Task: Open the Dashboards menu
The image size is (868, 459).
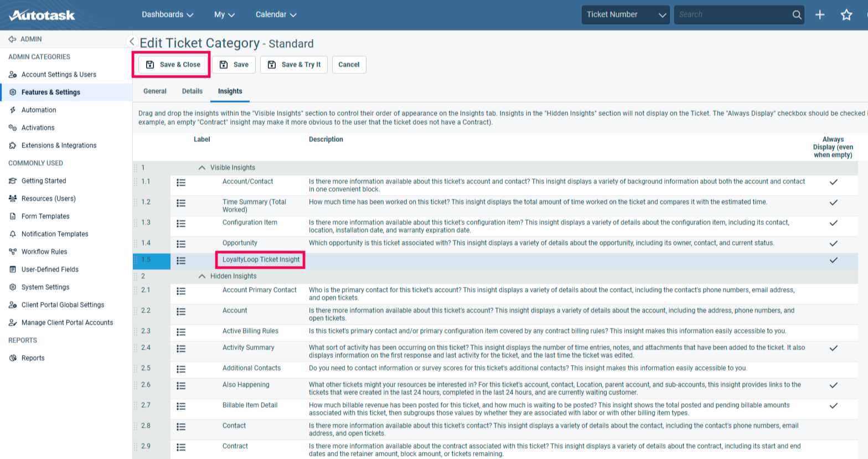Action: [167, 15]
